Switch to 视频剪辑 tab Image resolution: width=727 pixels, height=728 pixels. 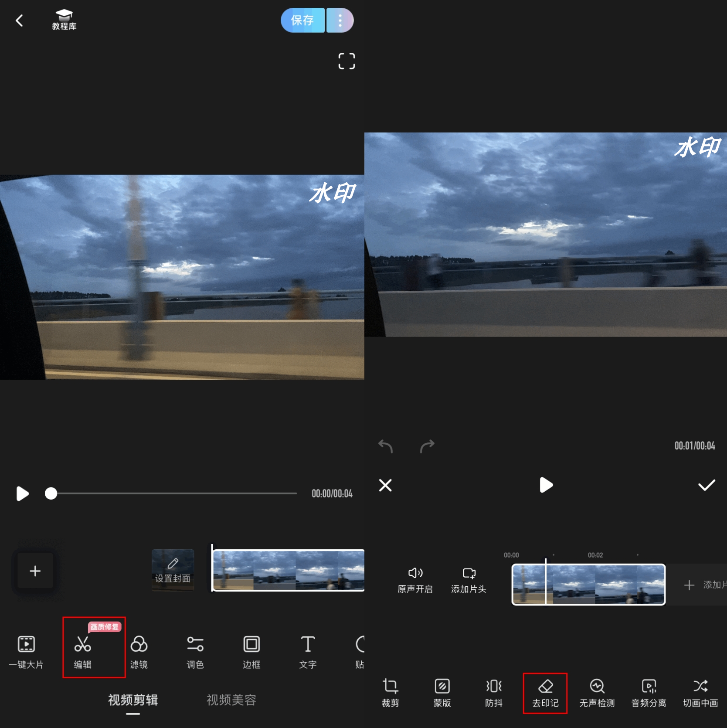pos(133,700)
